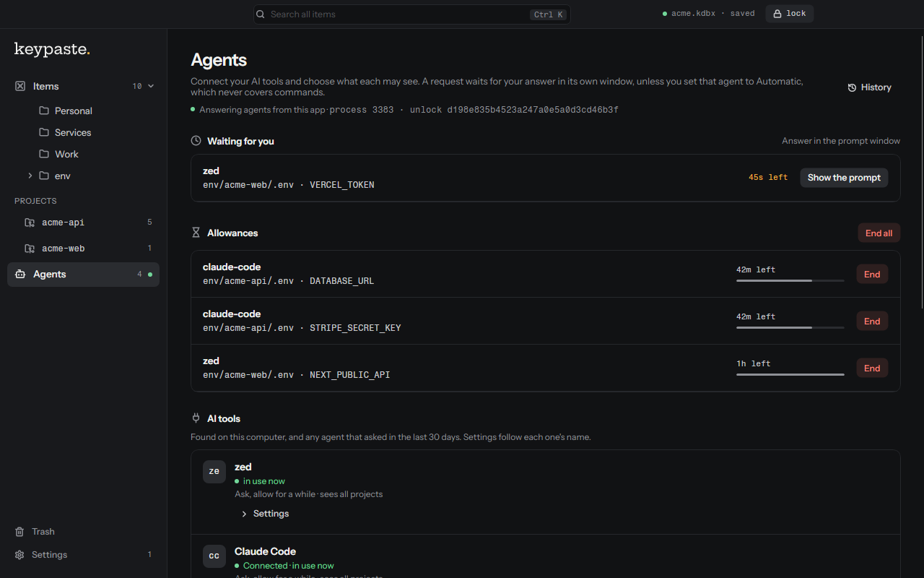Show the prompt for zed request
Viewport: 924px width, 578px height.
[844, 178]
